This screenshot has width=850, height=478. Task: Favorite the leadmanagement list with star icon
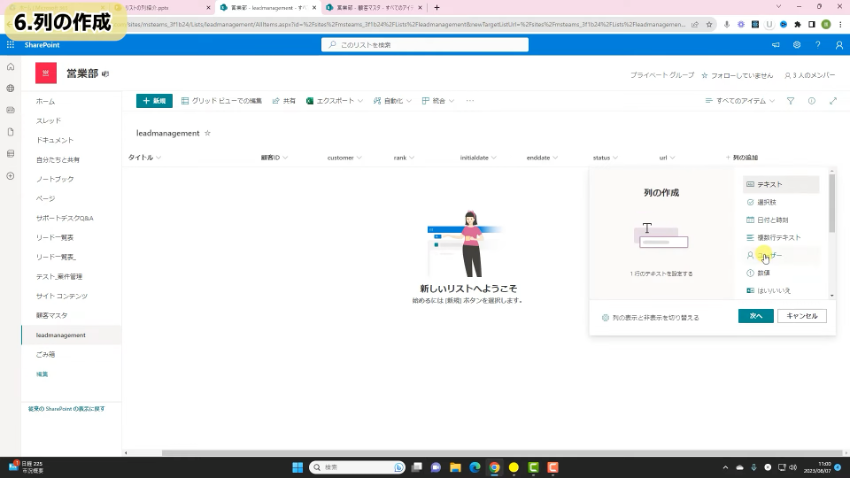tap(208, 132)
